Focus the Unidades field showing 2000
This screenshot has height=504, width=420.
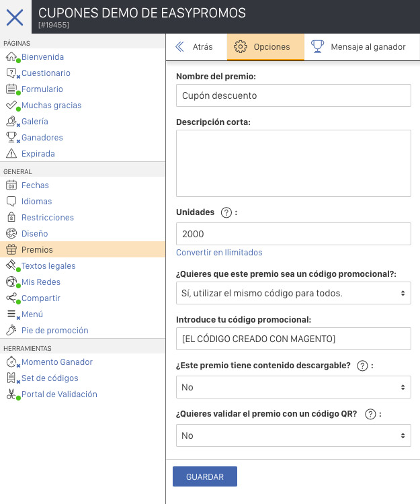294,234
